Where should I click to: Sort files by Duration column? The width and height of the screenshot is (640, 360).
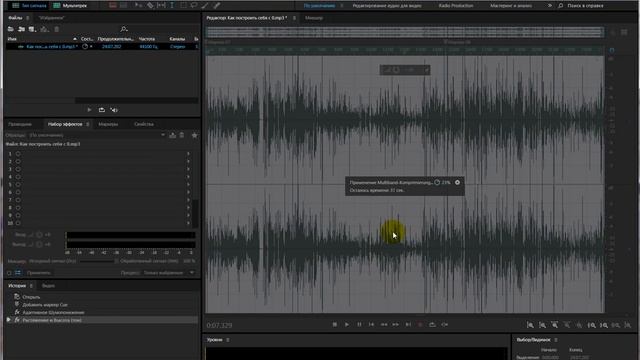click(x=116, y=39)
